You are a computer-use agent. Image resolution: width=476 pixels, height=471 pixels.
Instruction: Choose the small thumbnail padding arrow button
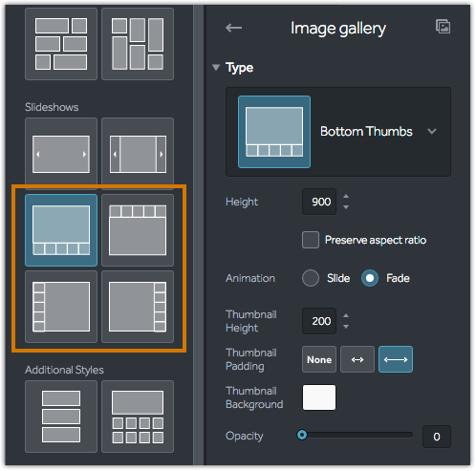point(357,359)
